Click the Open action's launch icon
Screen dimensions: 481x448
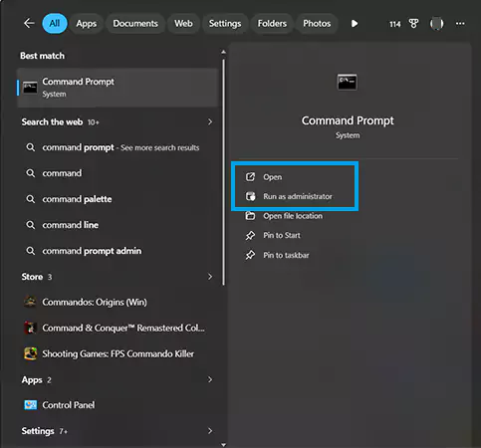tap(250, 177)
